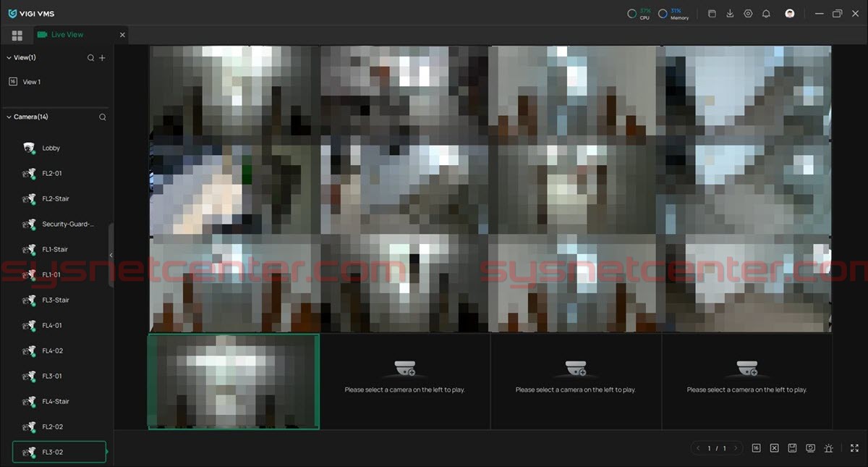Search cameras with the Camera magnifier icon

tap(102, 117)
